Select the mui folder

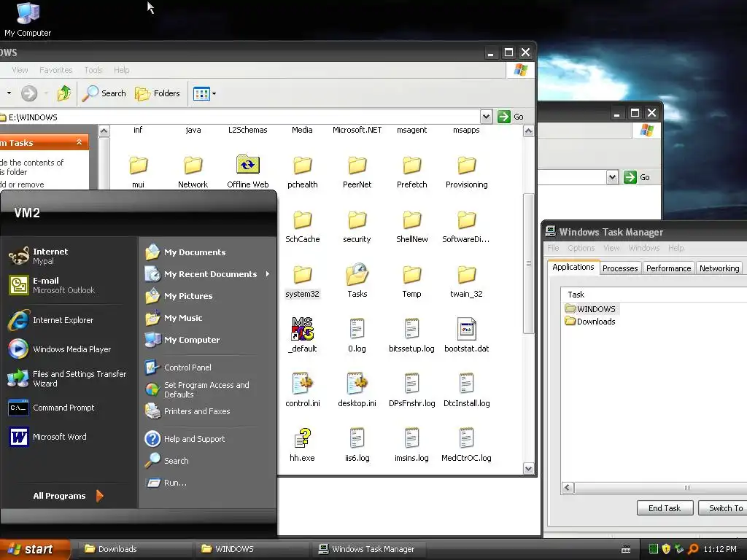(x=138, y=171)
